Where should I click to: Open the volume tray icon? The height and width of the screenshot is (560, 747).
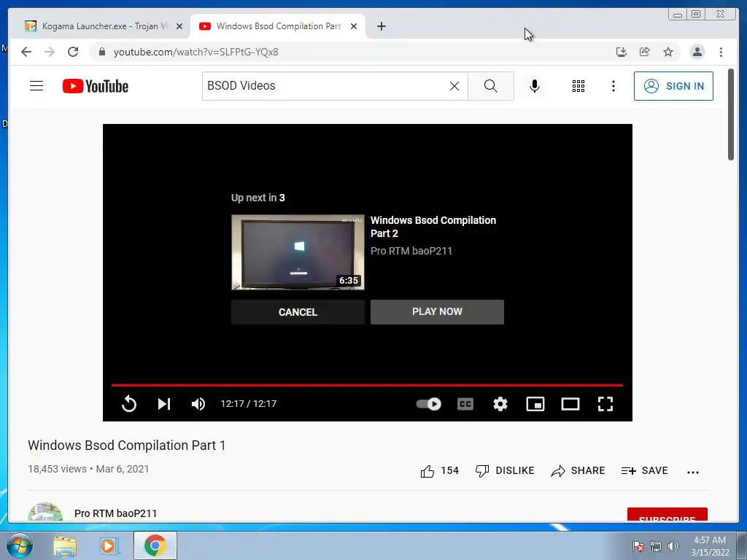673,546
